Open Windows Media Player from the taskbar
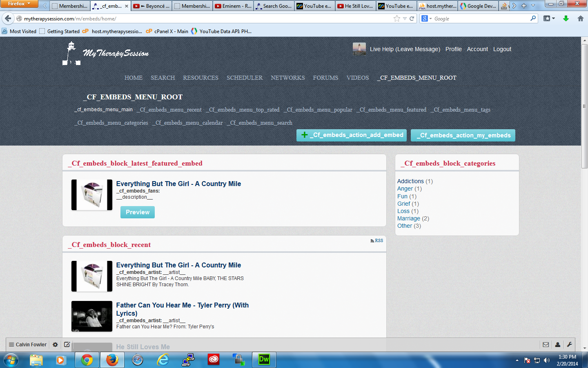 click(61, 360)
